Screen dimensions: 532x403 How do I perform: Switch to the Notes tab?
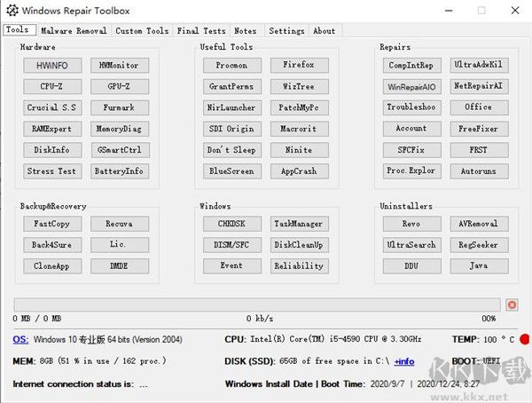pos(246,30)
